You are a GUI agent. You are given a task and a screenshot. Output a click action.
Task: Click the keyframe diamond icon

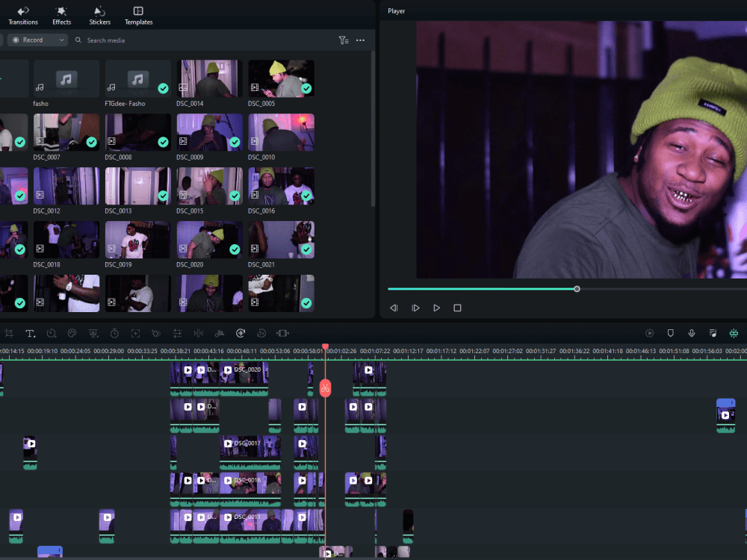click(x=156, y=333)
